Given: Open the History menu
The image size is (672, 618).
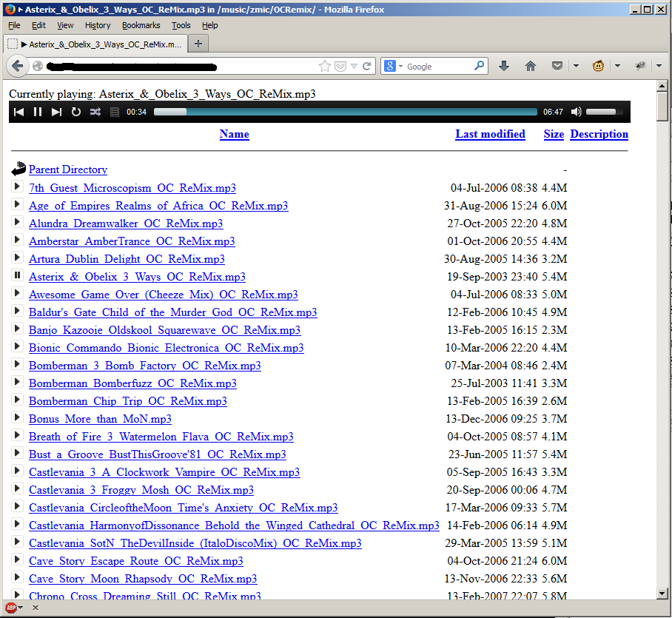Looking at the screenshot, I should (x=98, y=25).
